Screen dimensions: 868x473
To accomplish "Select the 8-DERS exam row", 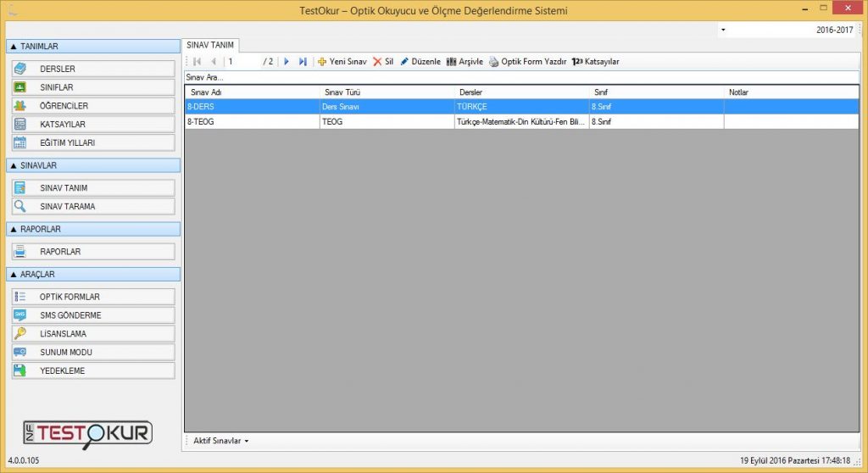I will tap(521, 106).
